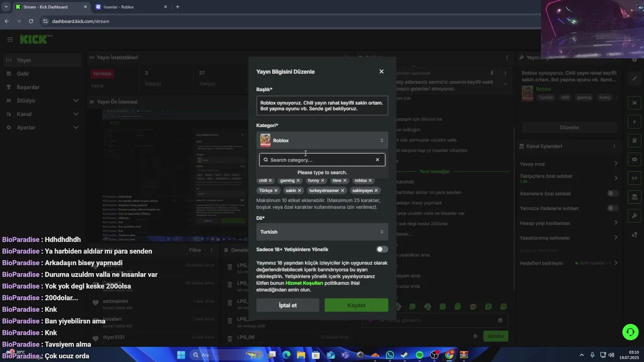Screen dimensions: 644x362
Task: Click the chat message input field
Action: point(435,320)
